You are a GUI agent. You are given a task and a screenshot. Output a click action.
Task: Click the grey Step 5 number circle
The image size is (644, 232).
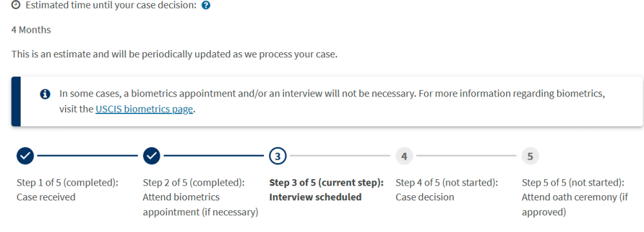point(530,156)
